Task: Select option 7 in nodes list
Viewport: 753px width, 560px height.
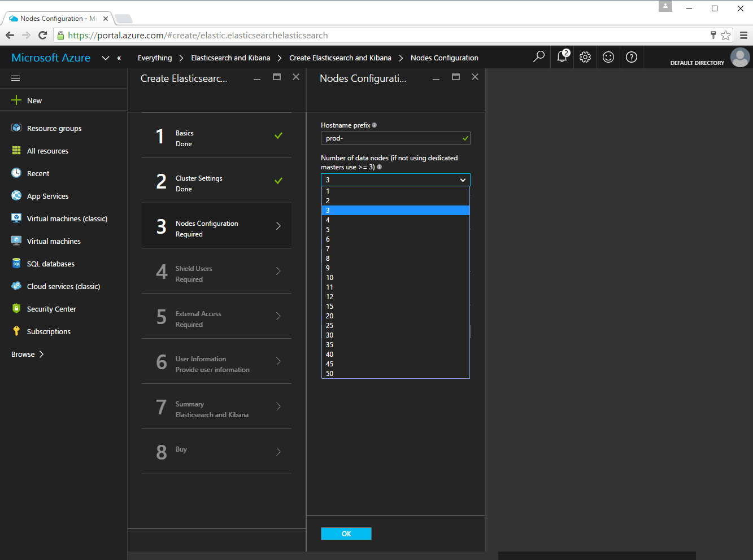Action: point(395,248)
